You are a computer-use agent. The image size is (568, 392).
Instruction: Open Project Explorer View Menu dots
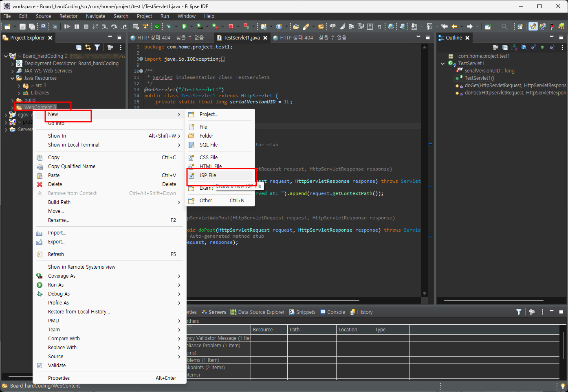pos(121,47)
